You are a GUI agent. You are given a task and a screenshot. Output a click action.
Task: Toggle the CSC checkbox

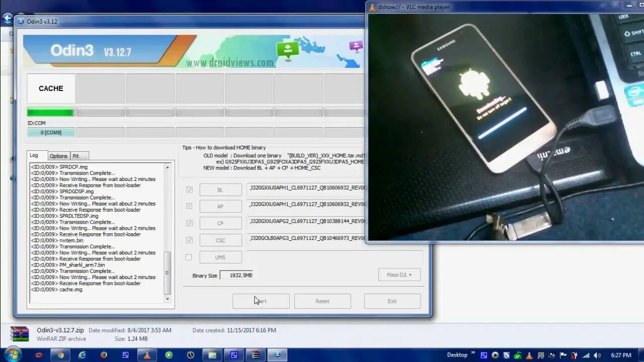189,240
